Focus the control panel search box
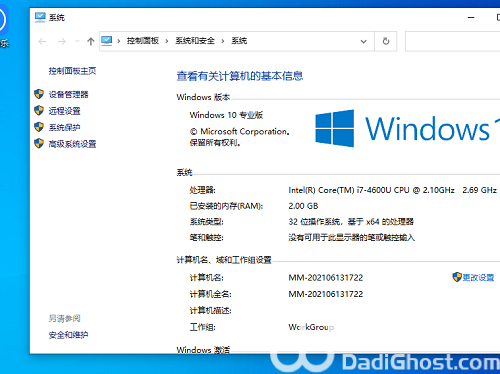The height and width of the screenshot is (374, 500). 453,41
